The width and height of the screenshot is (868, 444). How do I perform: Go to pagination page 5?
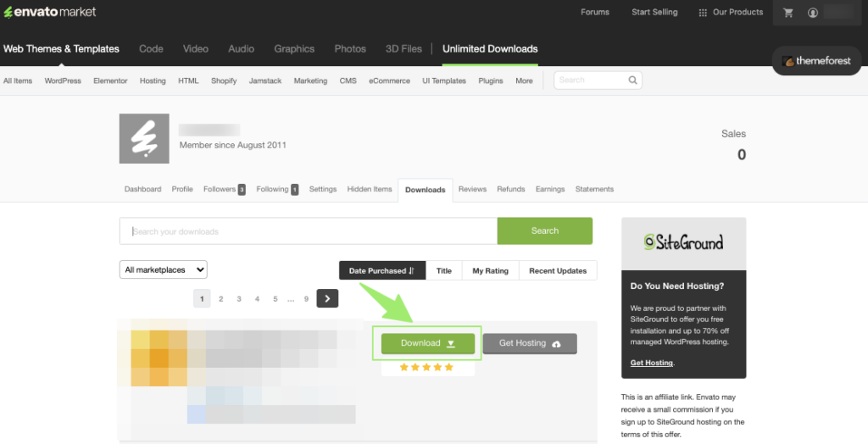pos(275,299)
